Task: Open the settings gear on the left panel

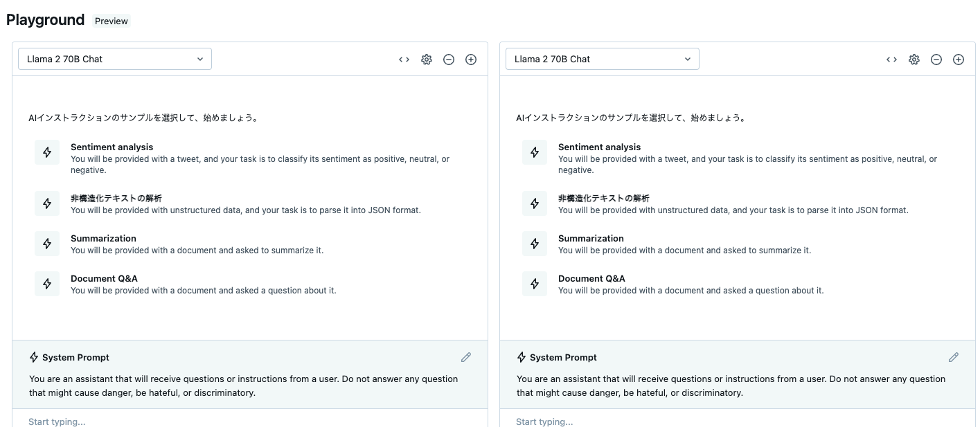Action: (x=427, y=60)
